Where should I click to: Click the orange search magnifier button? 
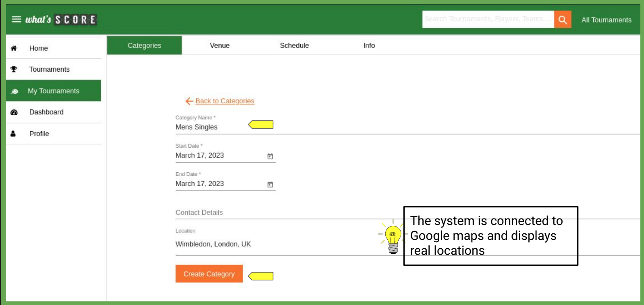[x=563, y=19]
